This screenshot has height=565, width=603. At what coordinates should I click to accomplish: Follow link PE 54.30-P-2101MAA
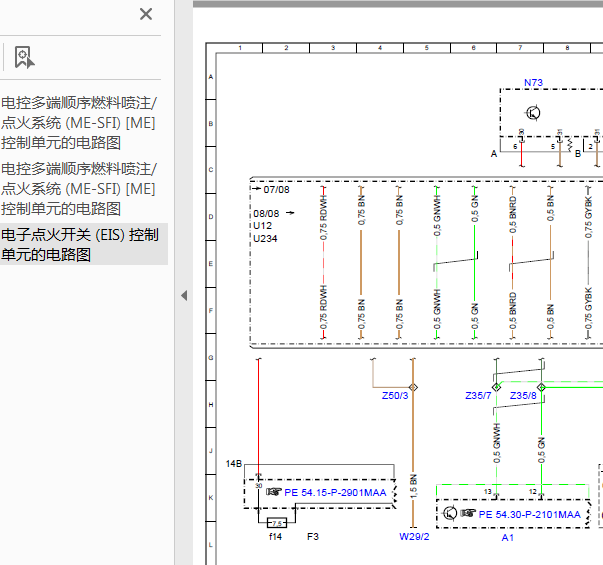point(529,515)
